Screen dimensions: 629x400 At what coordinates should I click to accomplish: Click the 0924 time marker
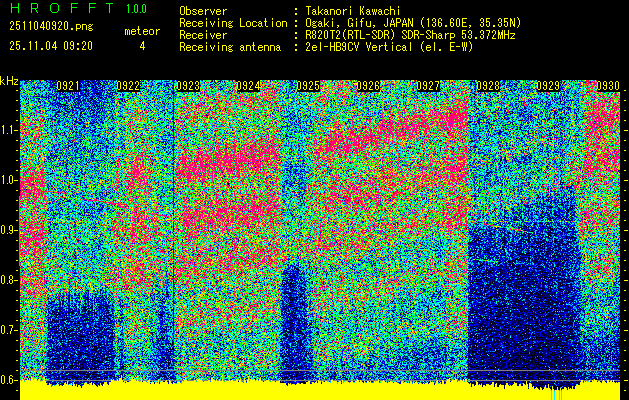[248, 86]
